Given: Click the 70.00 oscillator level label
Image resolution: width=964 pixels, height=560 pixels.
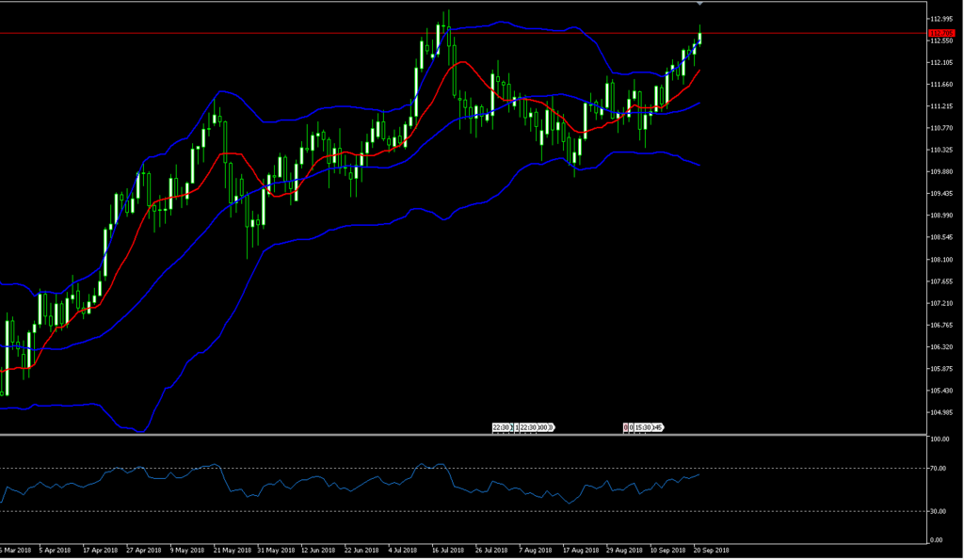Looking at the screenshot, I should point(939,469).
